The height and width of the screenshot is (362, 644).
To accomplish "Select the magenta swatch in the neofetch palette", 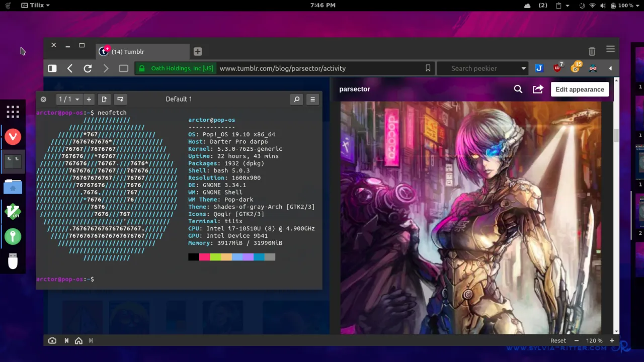I will [204, 257].
